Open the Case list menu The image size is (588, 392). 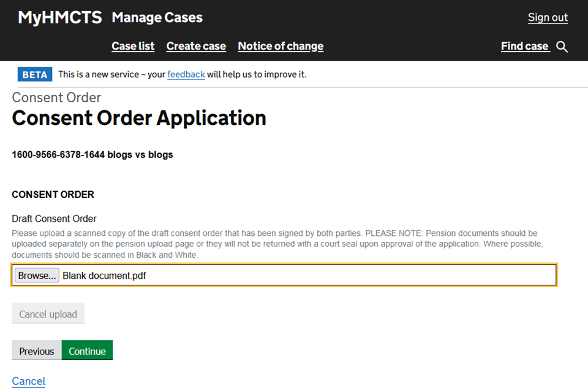coord(133,47)
